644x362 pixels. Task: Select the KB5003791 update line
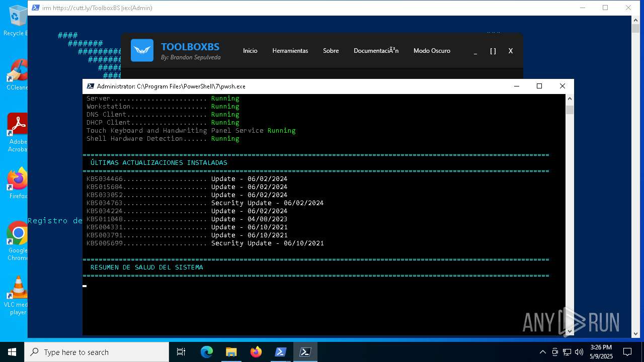coord(187,235)
